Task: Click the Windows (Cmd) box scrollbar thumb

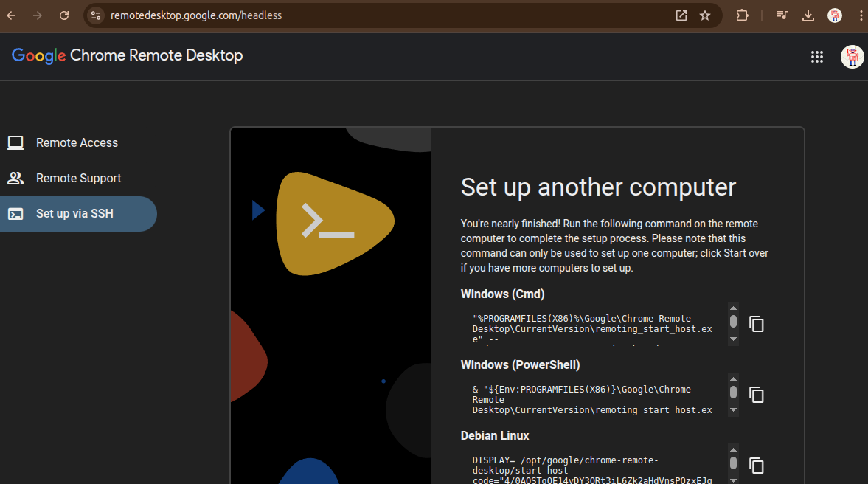Action: 734,321
